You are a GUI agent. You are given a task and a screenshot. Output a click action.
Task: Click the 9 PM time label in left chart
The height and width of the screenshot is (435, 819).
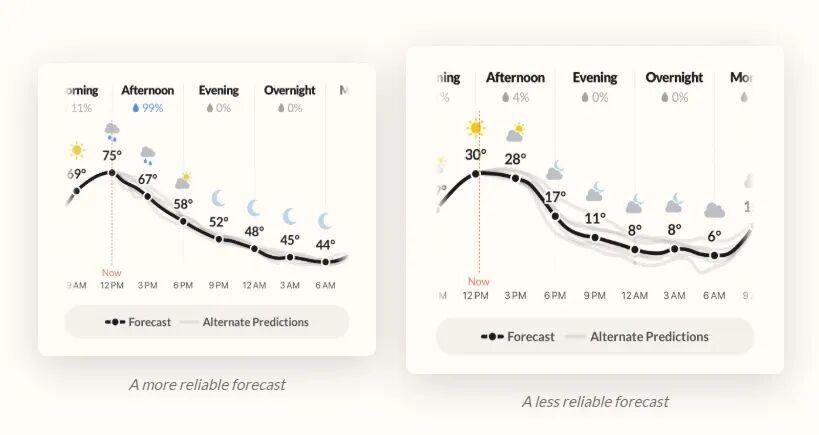click(x=219, y=286)
